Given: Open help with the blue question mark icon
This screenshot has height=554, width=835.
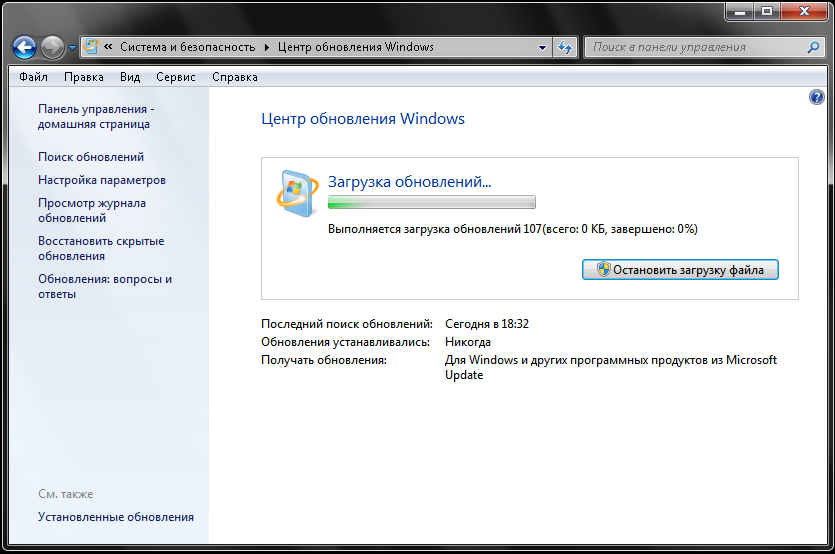Looking at the screenshot, I should (x=816, y=97).
